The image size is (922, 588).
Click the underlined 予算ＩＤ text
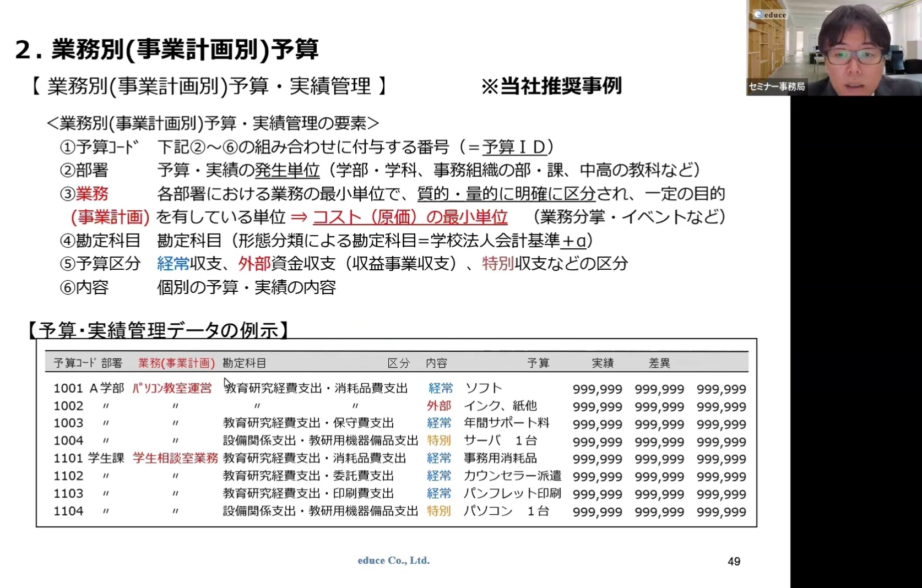[514, 147]
